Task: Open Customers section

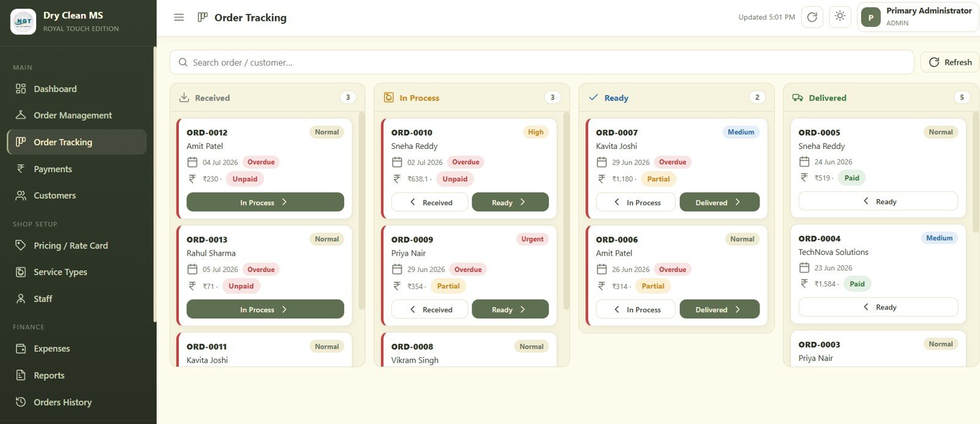Action: coord(77,195)
